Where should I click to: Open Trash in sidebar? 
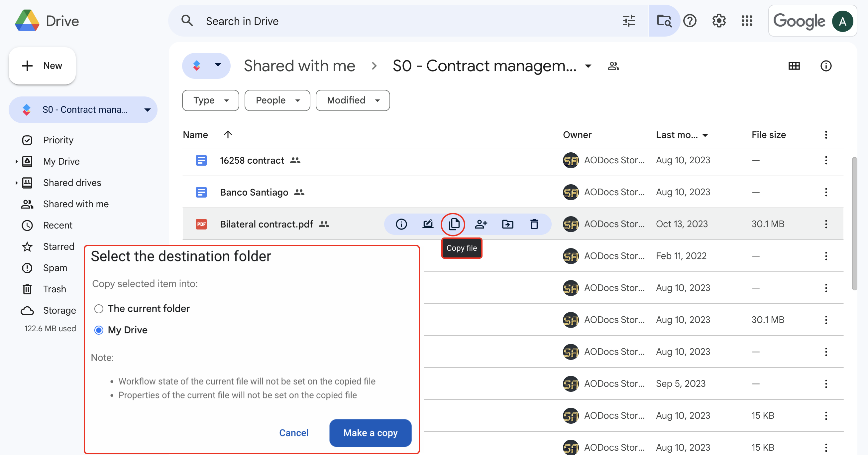[54, 289]
